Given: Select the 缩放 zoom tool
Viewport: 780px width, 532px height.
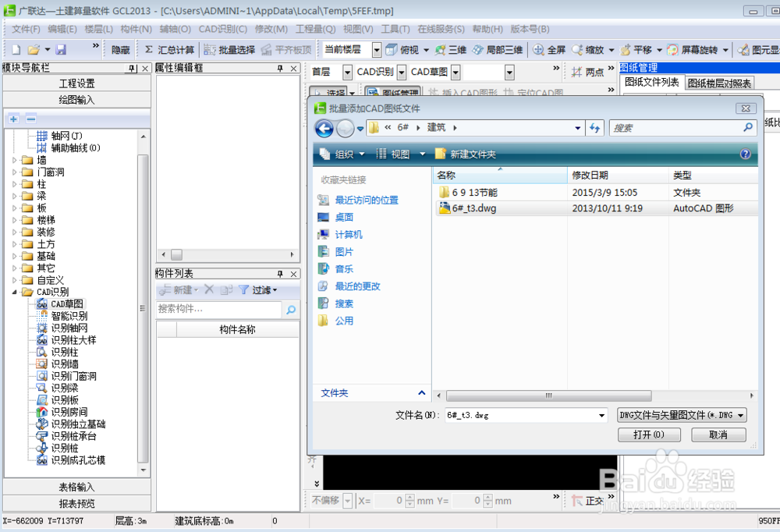Looking at the screenshot, I should tap(588, 50).
